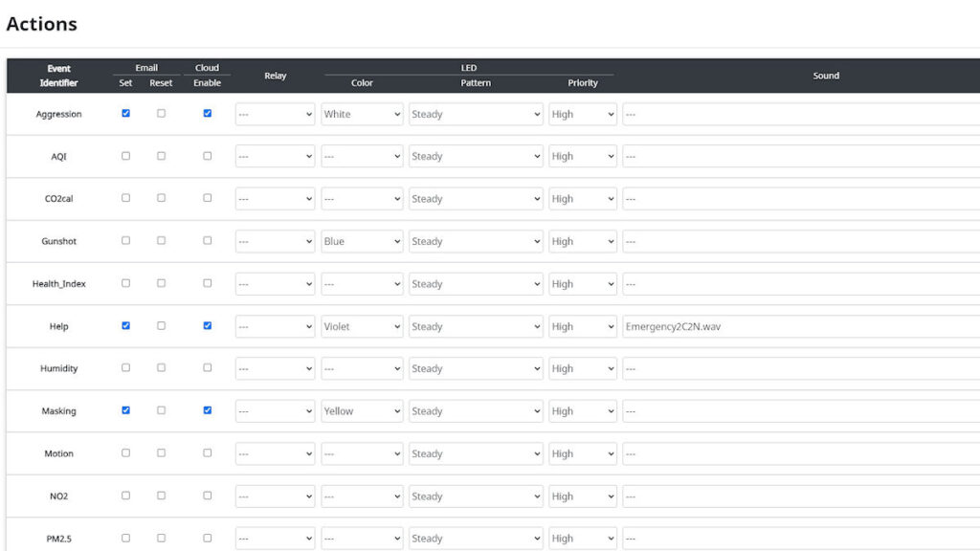Disable Cloud Enable checkbox for Help
This screenshot has height=551, width=980.
point(207,326)
